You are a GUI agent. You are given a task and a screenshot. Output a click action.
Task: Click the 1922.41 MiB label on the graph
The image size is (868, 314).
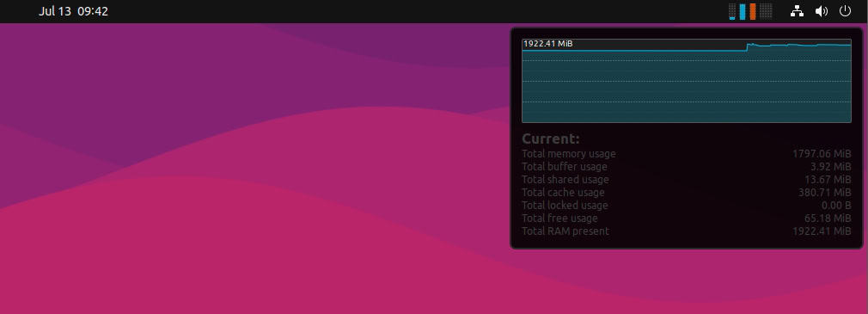[548, 43]
